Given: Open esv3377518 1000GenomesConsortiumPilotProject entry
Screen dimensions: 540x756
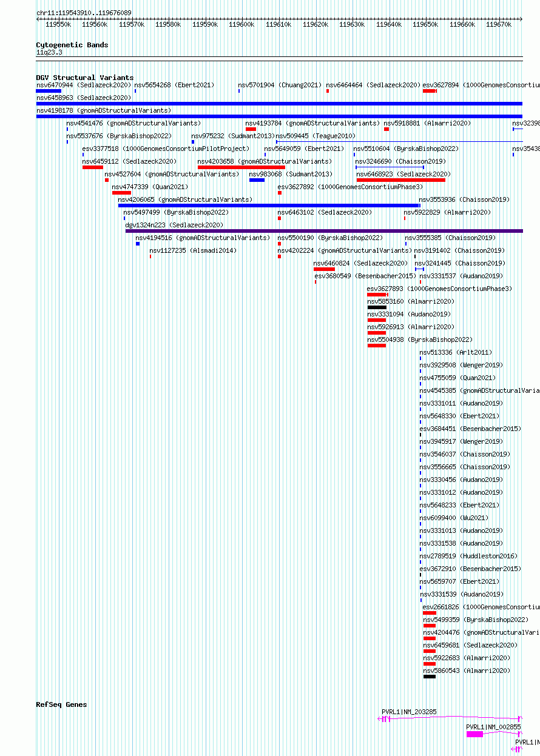Looking at the screenshot, I should tap(166, 149).
